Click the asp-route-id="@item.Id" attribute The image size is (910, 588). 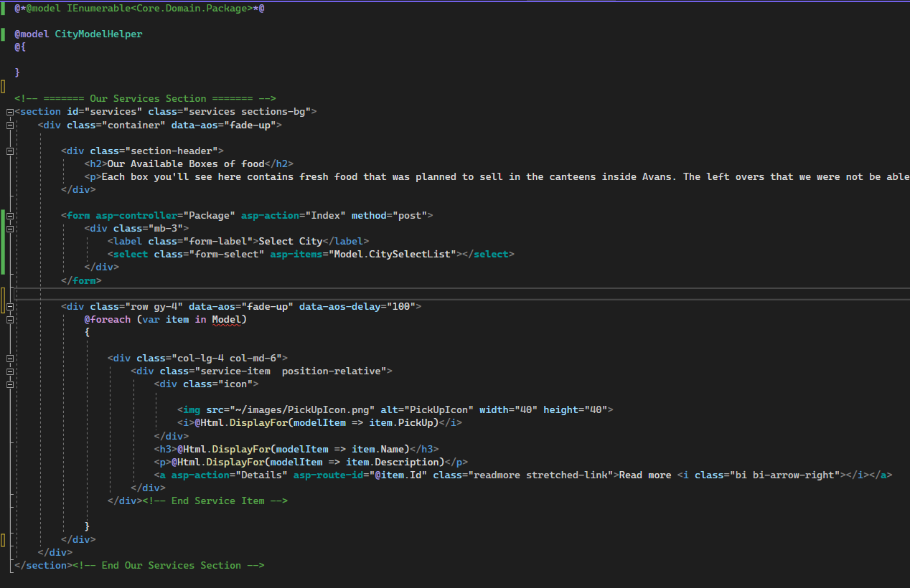coord(360,475)
